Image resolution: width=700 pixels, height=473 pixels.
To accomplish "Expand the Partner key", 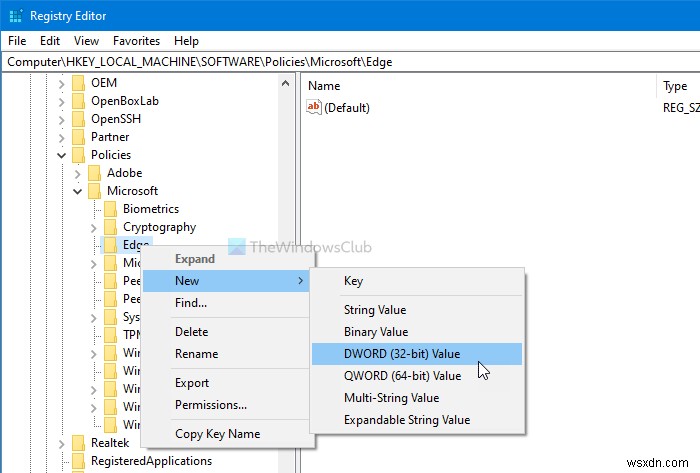I will tap(62, 137).
